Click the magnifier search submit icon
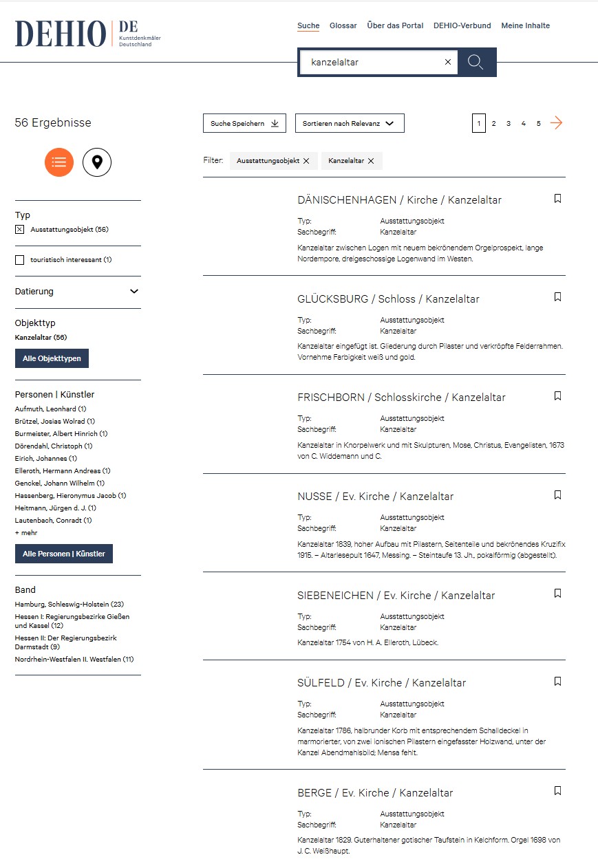 coord(476,62)
